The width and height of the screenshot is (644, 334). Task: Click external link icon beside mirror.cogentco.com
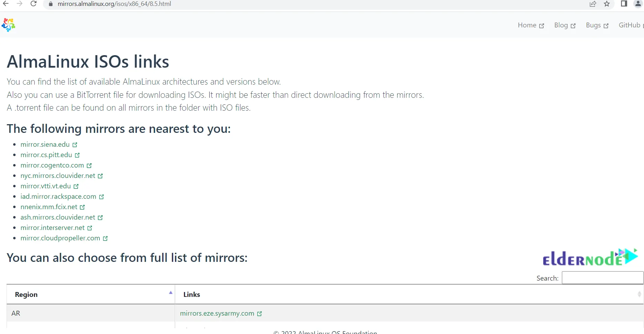(89, 166)
